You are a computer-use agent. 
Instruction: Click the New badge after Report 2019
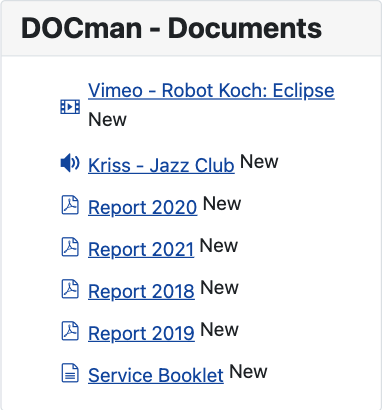click(x=220, y=330)
